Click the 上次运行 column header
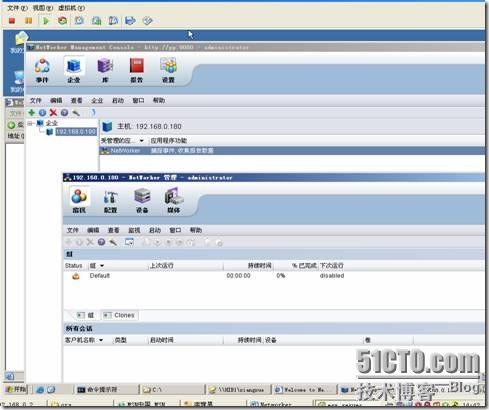 [162, 266]
